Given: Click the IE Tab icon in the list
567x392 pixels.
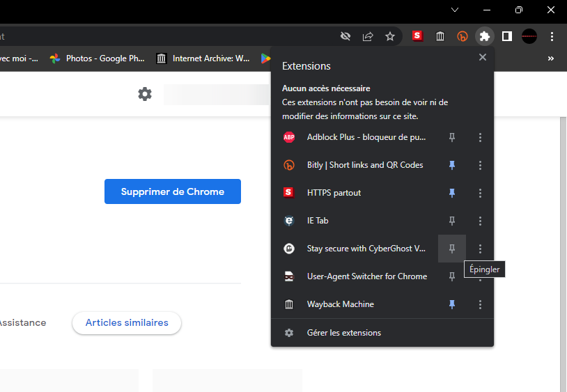Looking at the screenshot, I should (289, 221).
